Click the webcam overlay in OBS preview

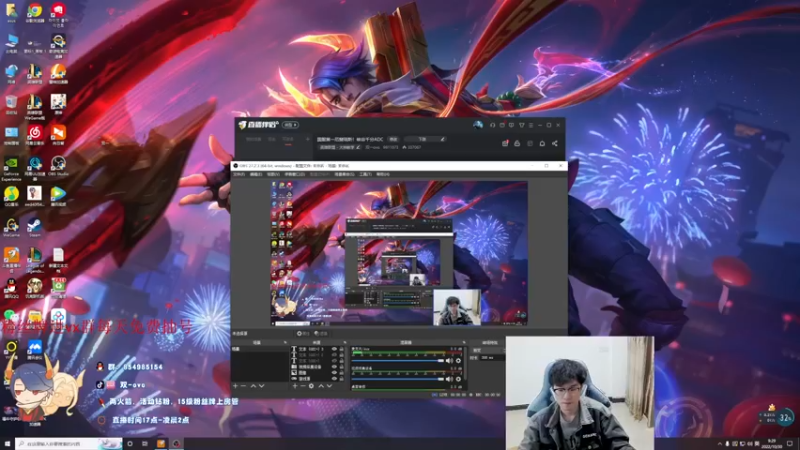[x=457, y=307]
